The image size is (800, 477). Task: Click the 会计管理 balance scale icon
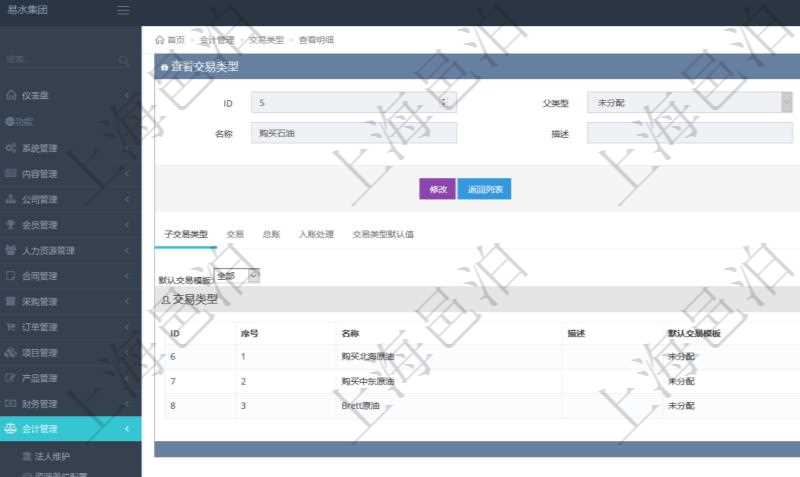(x=11, y=429)
